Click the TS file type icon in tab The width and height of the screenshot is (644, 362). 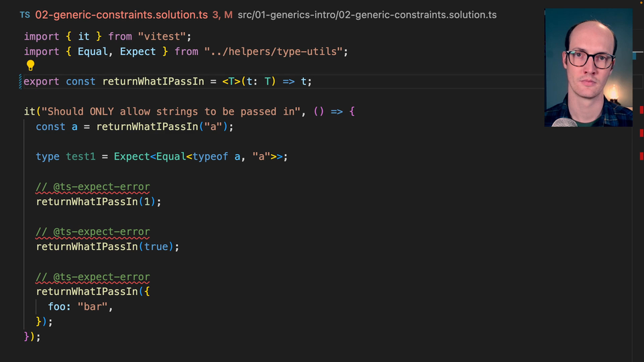(25, 14)
